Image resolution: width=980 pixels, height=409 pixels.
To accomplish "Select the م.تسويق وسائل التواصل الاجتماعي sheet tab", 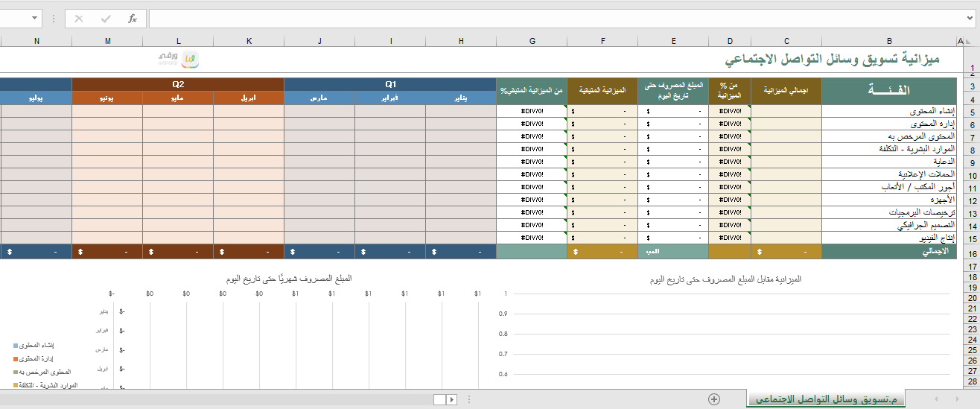I will tap(826, 400).
